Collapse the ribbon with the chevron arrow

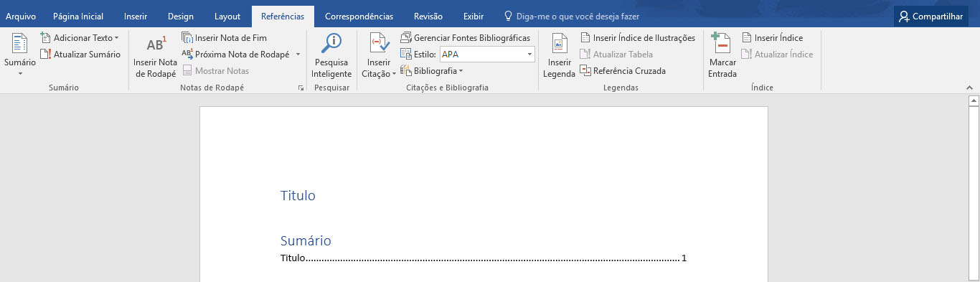(x=970, y=88)
